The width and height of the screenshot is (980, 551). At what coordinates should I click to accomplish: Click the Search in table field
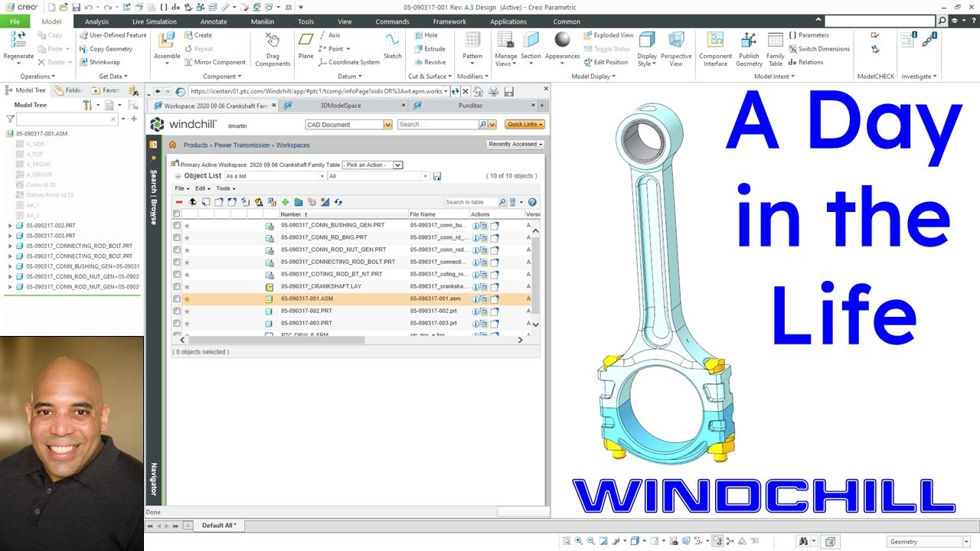click(x=470, y=202)
